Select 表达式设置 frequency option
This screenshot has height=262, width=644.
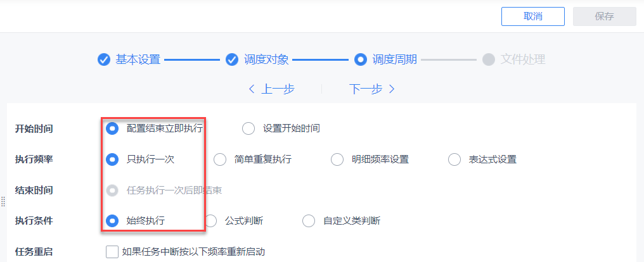tap(454, 159)
